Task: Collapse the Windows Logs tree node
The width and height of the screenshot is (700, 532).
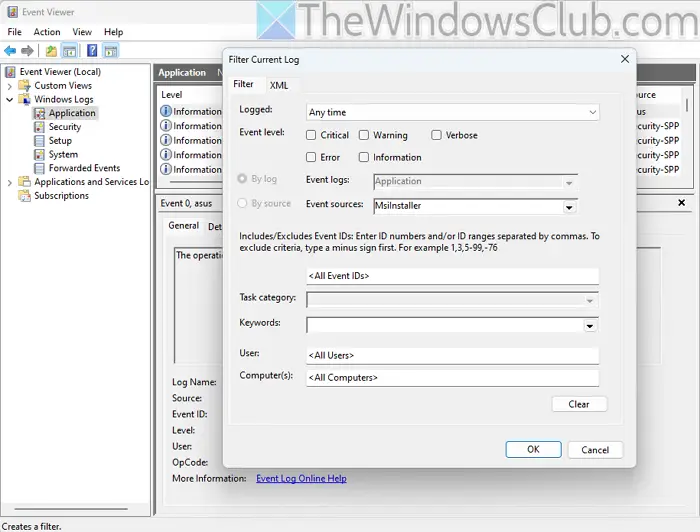Action: click(9, 100)
